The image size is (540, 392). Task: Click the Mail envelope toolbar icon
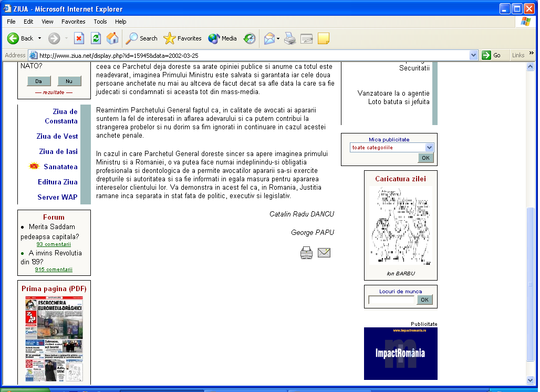tap(269, 38)
